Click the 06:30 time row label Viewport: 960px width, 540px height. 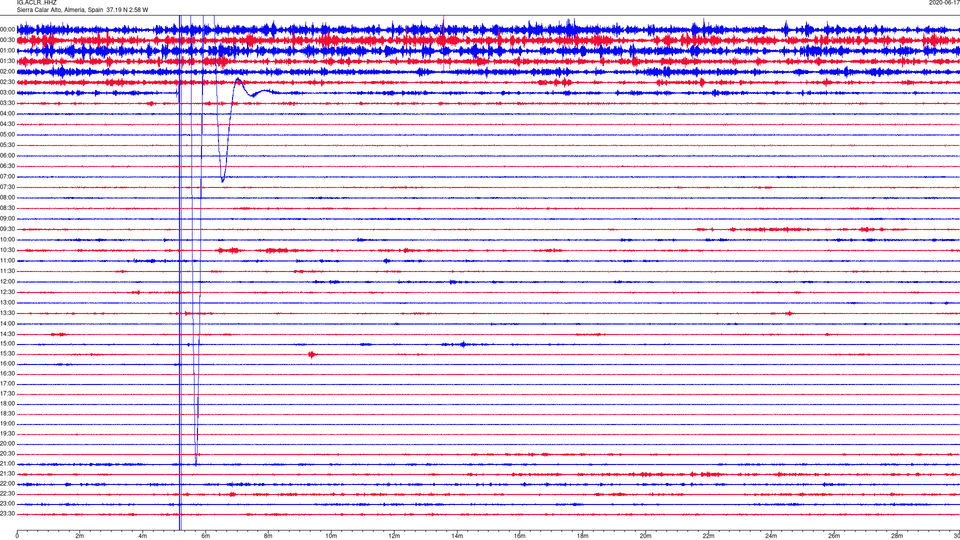pyautogui.click(x=7, y=166)
